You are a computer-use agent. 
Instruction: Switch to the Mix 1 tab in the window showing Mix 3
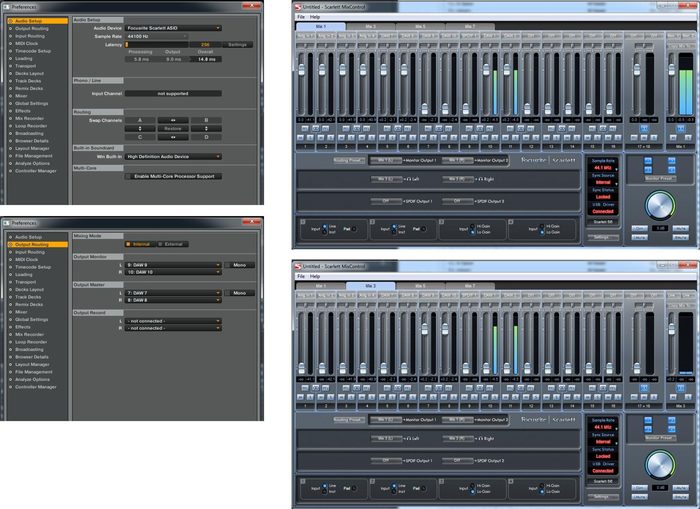pyautogui.click(x=321, y=286)
